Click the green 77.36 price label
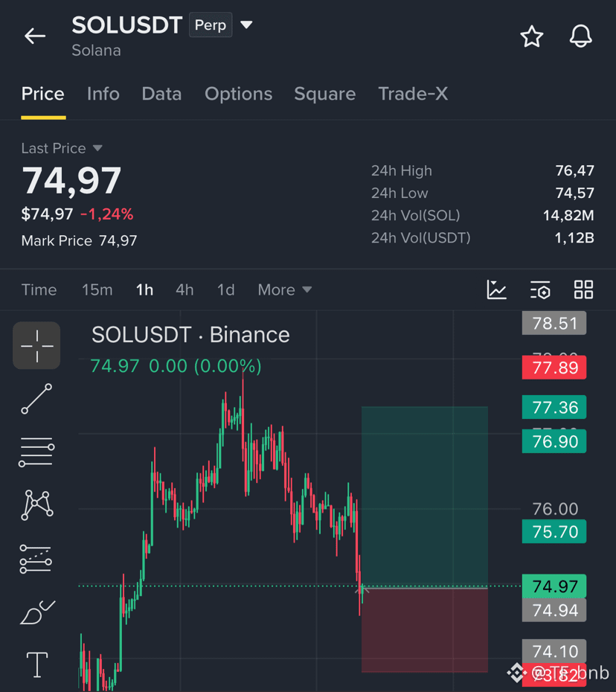Viewport: 616px width, 692px height. pyautogui.click(x=554, y=407)
